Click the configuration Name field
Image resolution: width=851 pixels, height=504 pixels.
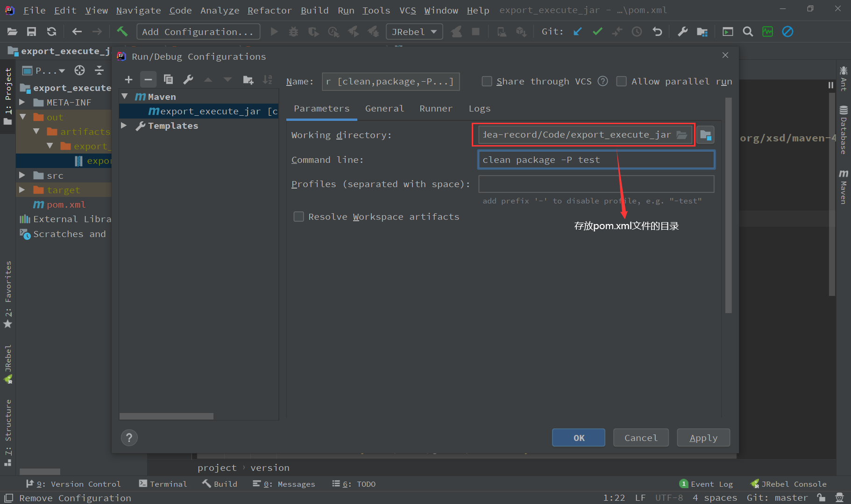tap(391, 82)
